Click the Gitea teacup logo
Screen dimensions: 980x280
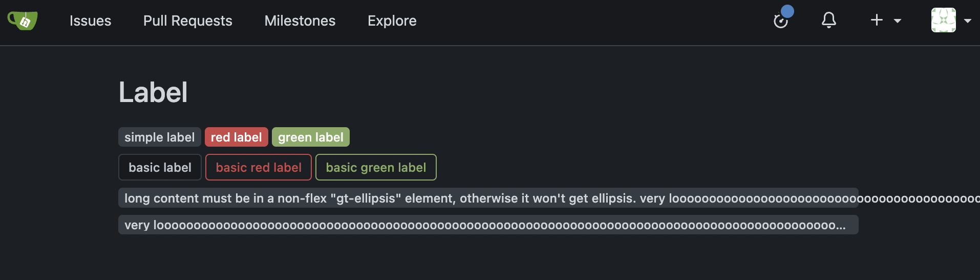pos(23,21)
